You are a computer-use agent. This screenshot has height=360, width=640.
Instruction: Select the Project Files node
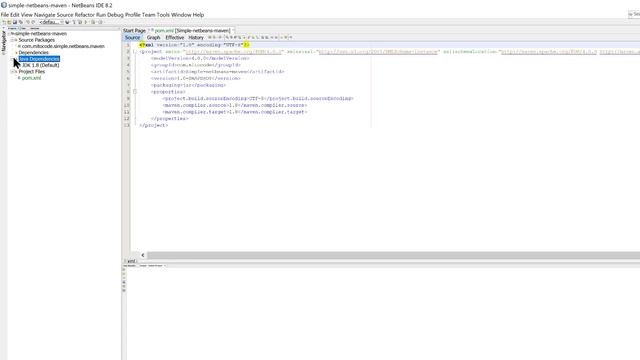click(x=32, y=72)
